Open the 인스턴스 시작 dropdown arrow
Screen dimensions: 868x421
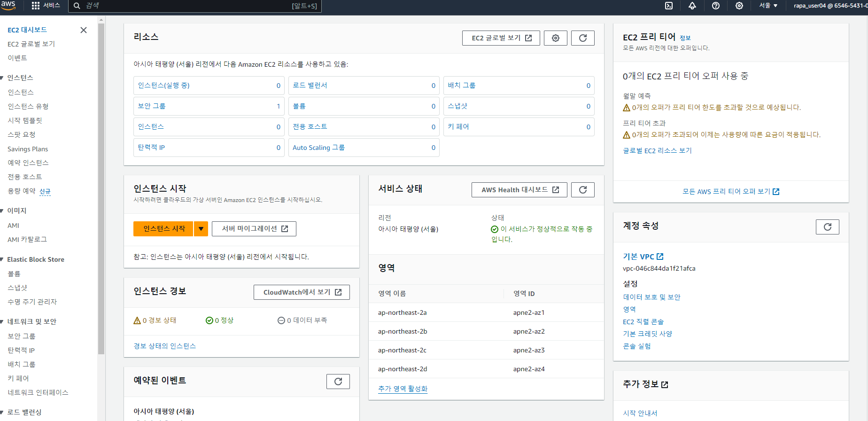[x=201, y=229]
